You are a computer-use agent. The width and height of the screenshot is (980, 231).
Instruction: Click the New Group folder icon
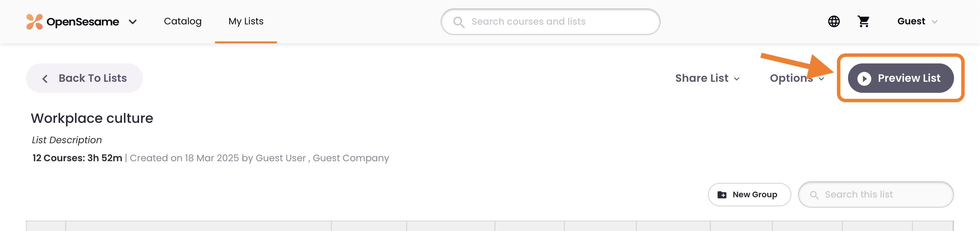pos(722,194)
